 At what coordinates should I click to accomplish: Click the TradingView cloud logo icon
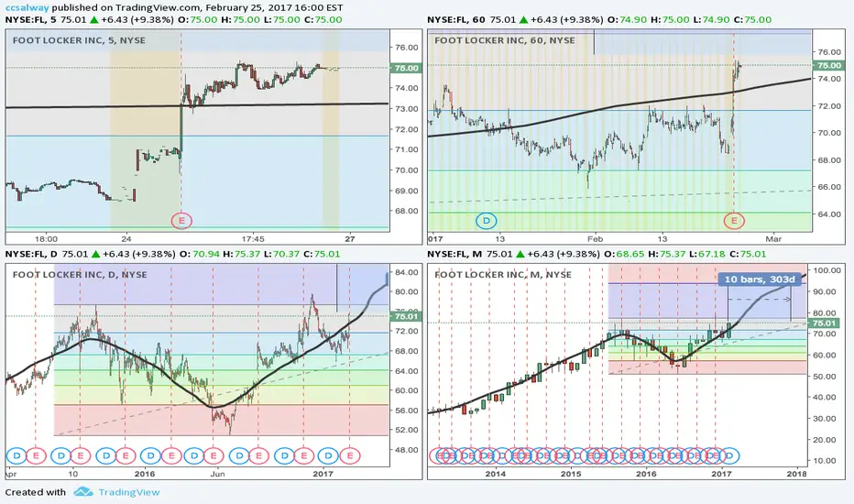[x=83, y=492]
